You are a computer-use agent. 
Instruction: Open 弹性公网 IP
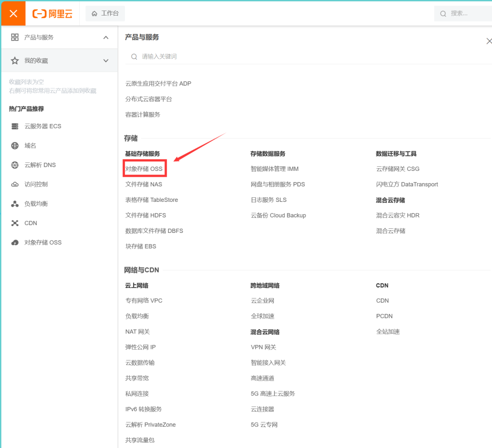[x=140, y=347]
